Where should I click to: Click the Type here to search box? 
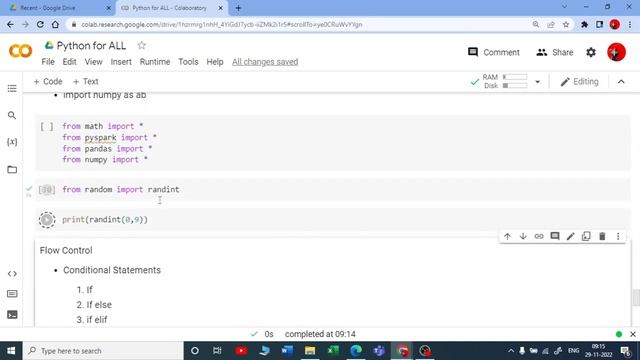coord(103,351)
